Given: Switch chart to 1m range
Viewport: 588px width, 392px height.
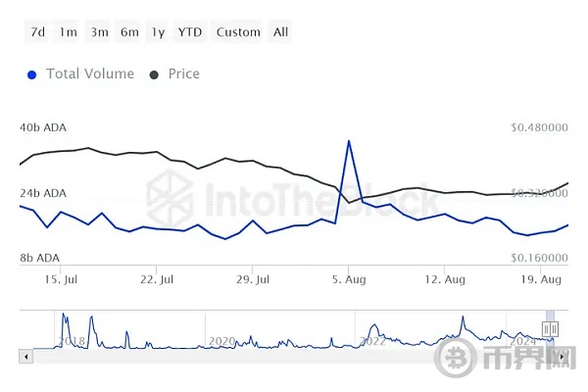Looking at the screenshot, I should [x=68, y=32].
